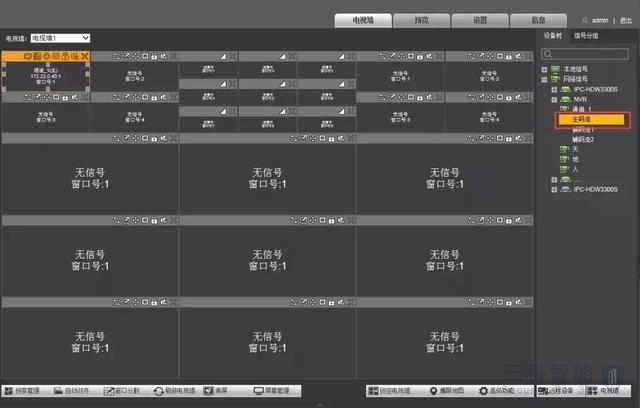Image resolution: width=640 pixels, height=408 pixels.
Task: Close the highlighted orange window 1
Action: pyautogui.click(x=85, y=56)
